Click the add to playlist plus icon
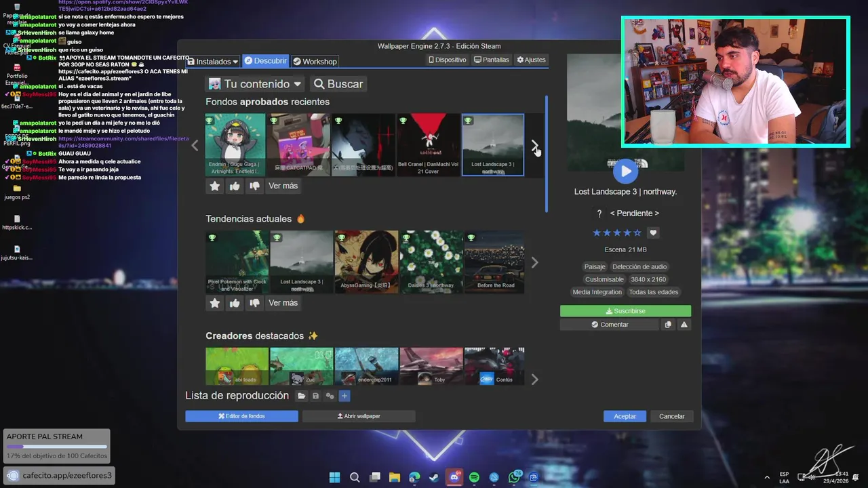The image size is (868, 488). coord(344,396)
